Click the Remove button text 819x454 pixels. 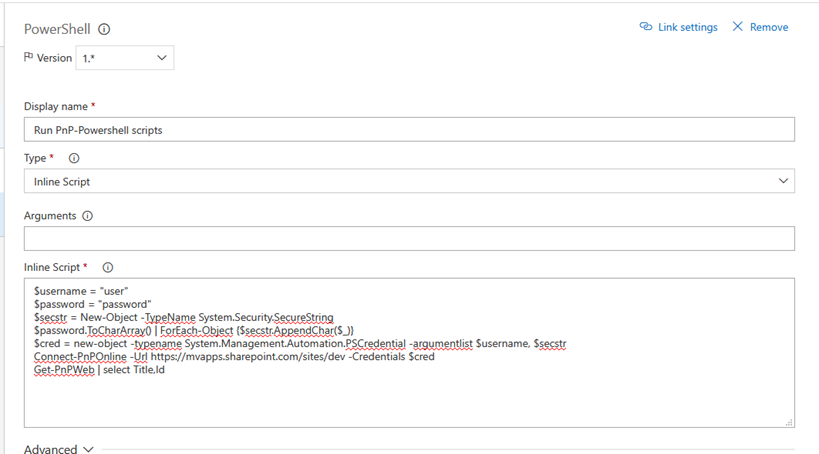769,27
